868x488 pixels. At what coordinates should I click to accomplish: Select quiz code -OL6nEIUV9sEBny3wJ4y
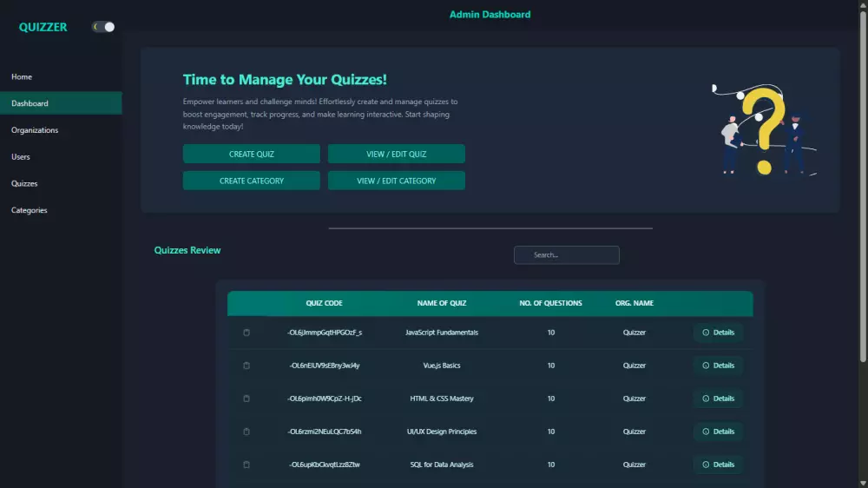tap(325, 366)
